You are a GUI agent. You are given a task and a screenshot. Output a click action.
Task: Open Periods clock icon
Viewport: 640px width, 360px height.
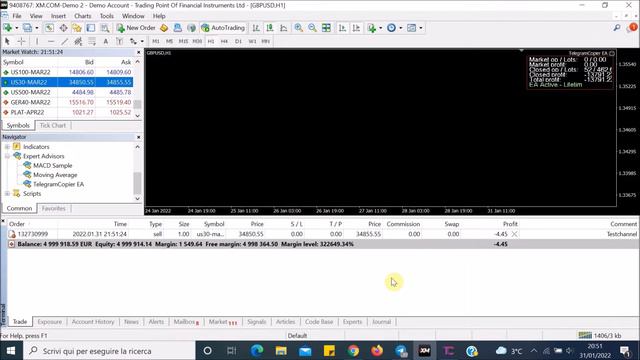[391, 28]
